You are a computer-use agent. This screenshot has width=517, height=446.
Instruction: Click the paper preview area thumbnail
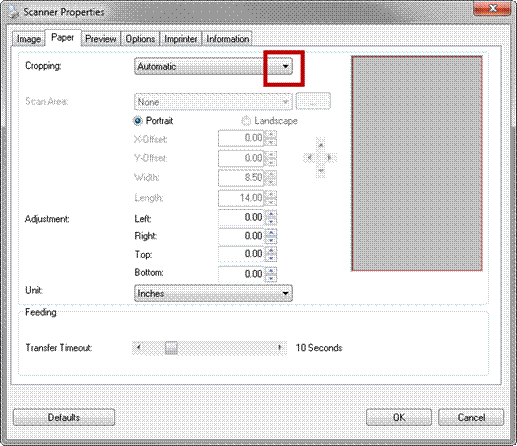coord(417,163)
